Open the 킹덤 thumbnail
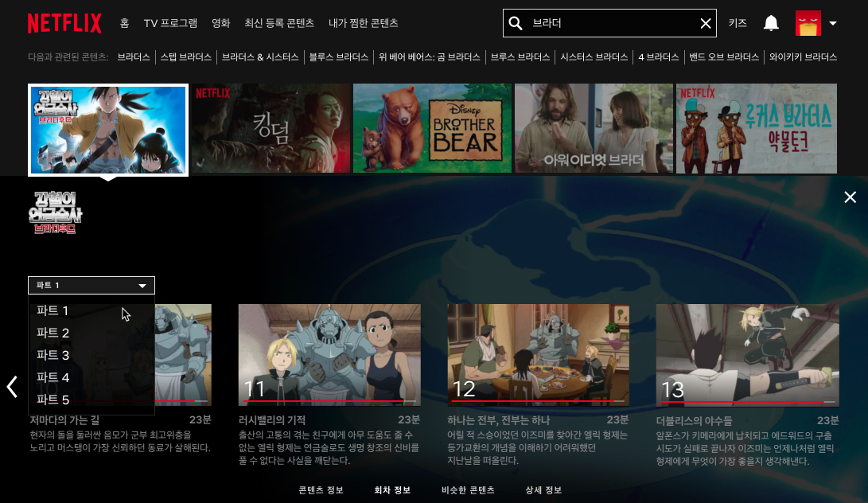This screenshot has height=503, width=868. coord(271,128)
